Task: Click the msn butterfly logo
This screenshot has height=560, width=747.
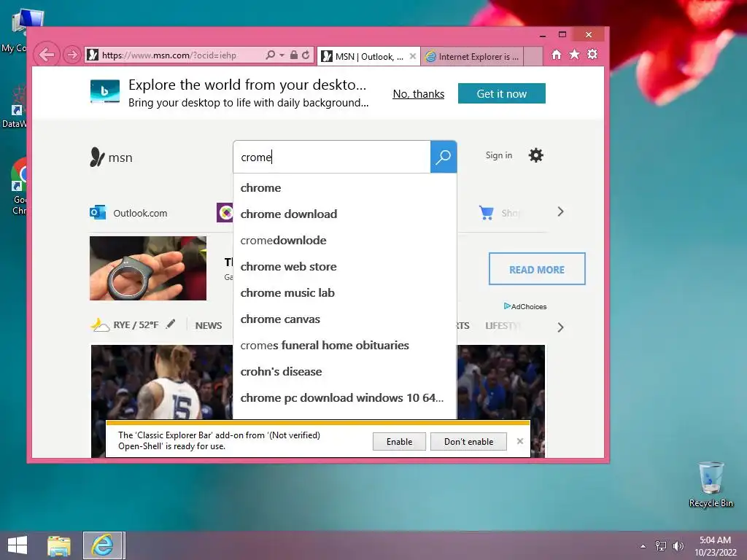Action: coord(111,157)
